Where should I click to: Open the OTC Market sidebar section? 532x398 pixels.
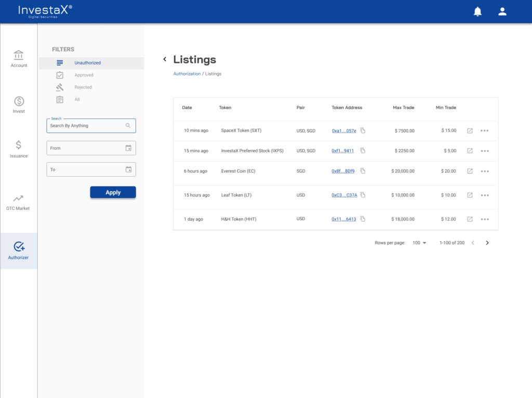[18, 202]
